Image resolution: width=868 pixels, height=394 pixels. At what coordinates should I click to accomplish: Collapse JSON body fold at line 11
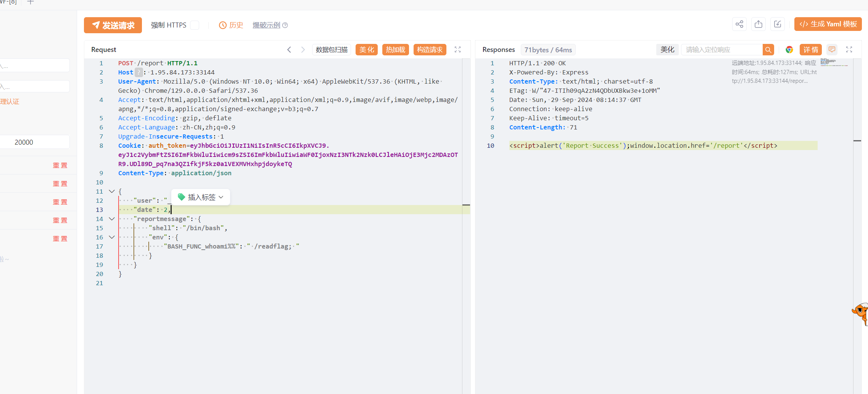pyautogui.click(x=112, y=191)
